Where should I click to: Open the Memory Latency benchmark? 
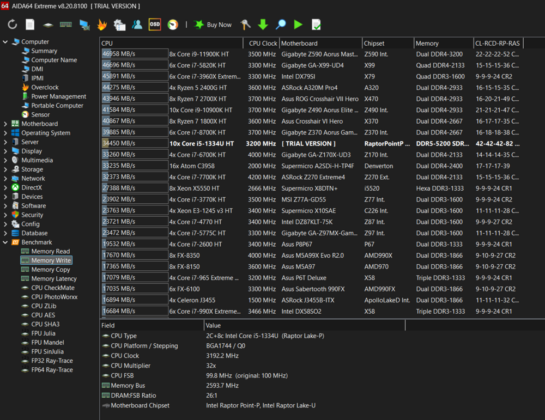tap(54, 278)
